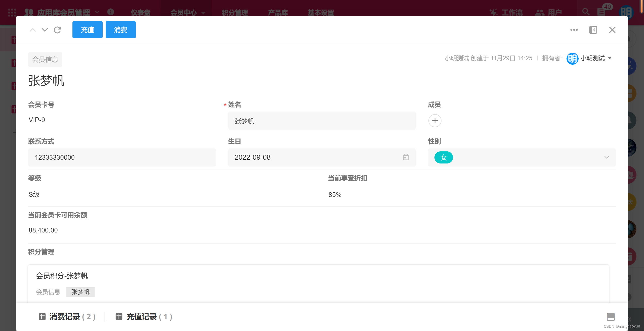Click 会员信息 worksheet label
This screenshot has width=644, height=331.
point(45,59)
